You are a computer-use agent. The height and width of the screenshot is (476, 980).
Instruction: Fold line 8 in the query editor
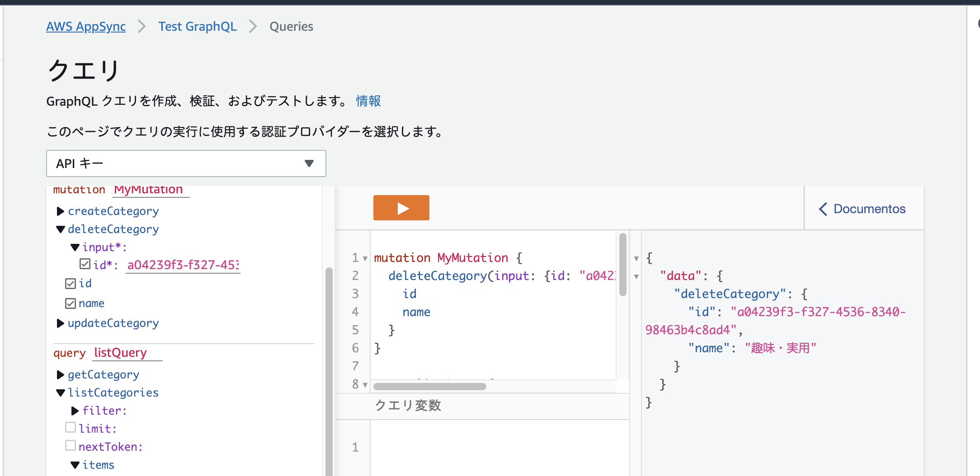click(x=365, y=385)
